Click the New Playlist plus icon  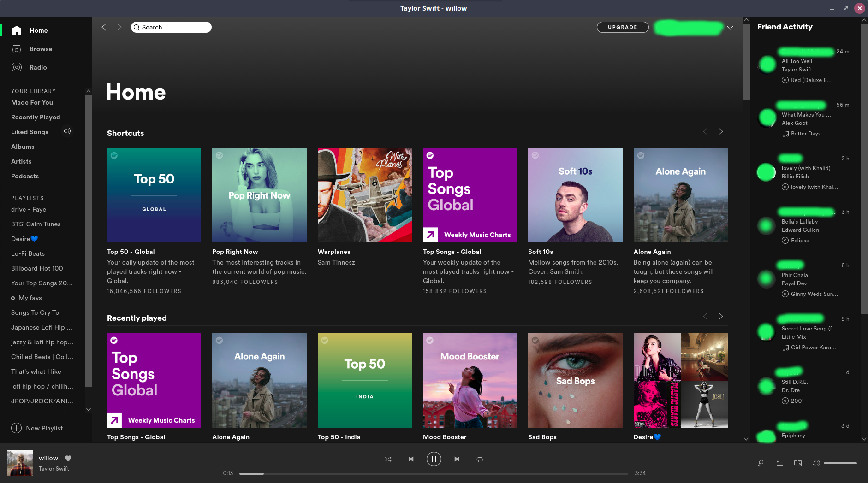coord(17,428)
